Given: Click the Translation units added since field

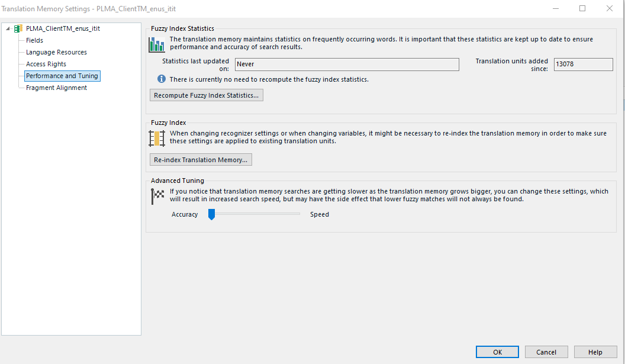Looking at the screenshot, I should coord(584,64).
